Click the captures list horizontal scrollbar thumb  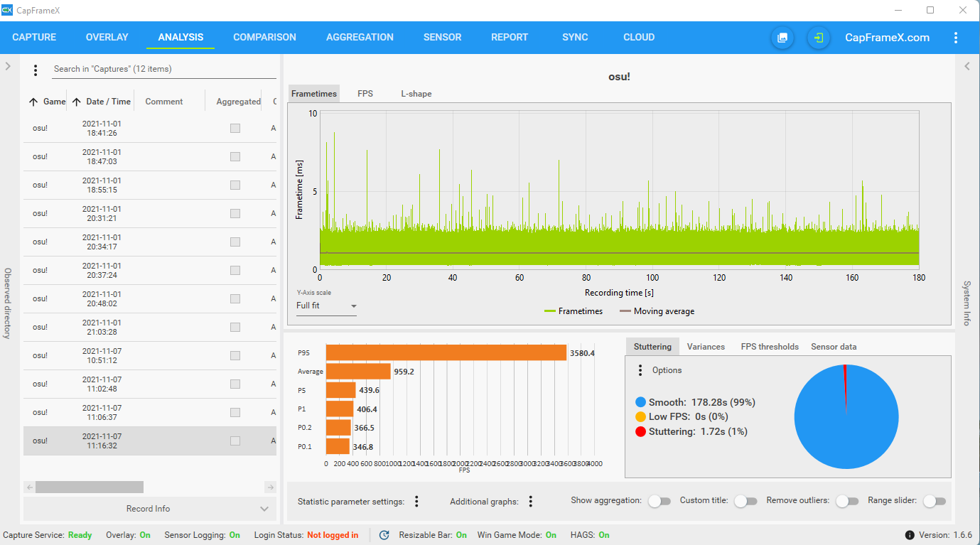coord(90,487)
